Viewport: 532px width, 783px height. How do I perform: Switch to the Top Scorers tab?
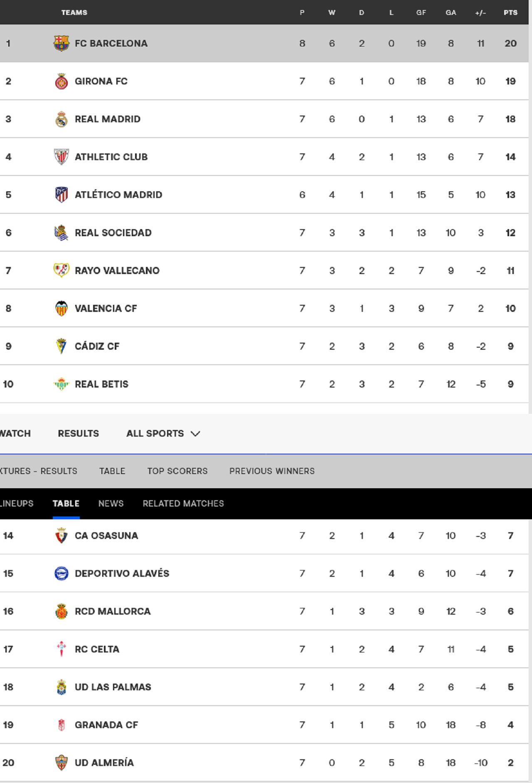click(177, 471)
